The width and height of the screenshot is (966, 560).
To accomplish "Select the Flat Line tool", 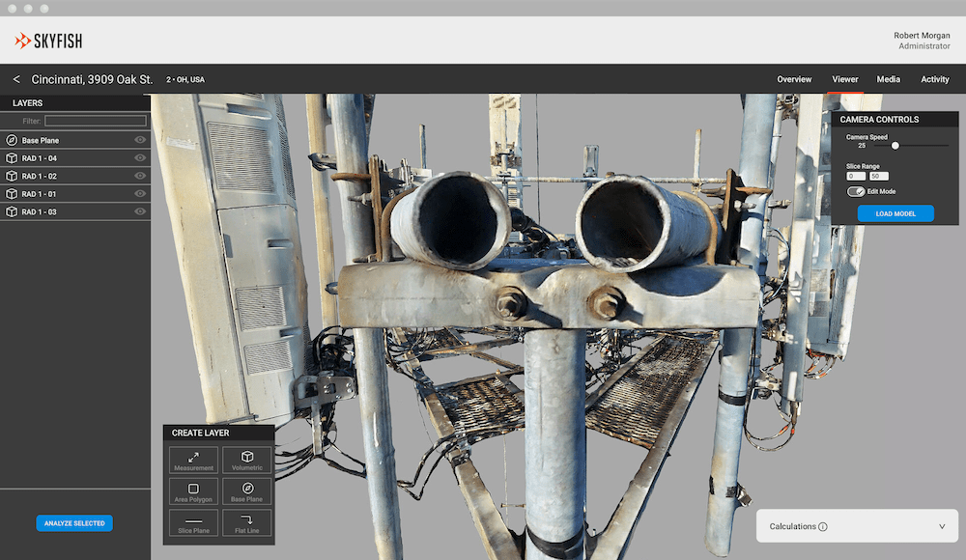I will click(247, 523).
